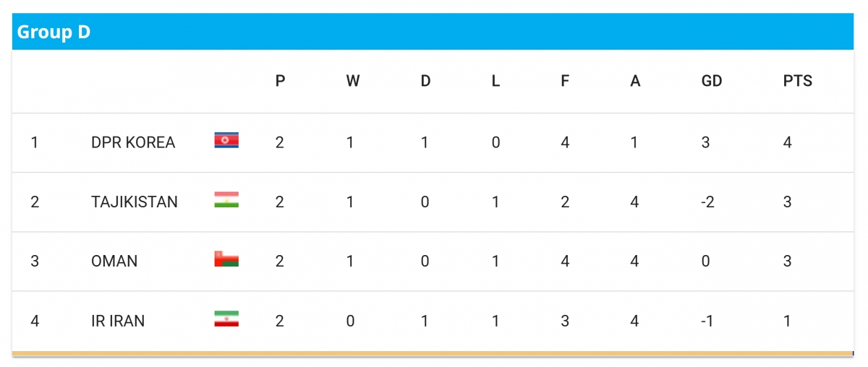
Task: Click the A (goals against) column header
Action: tap(635, 81)
